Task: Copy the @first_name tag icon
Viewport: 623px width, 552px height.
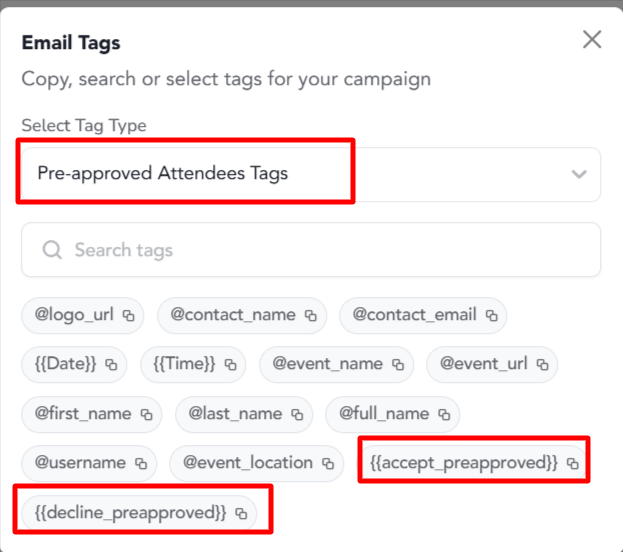Action: click(x=147, y=414)
